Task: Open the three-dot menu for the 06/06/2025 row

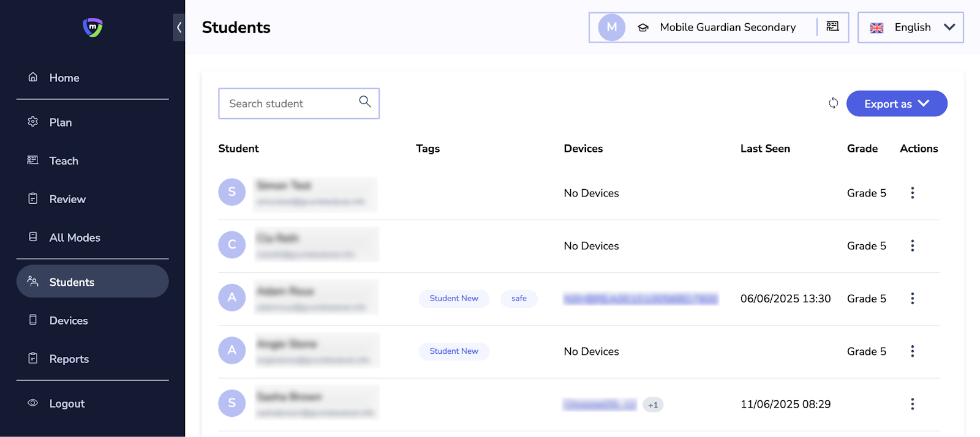Action: pos(912,298)
